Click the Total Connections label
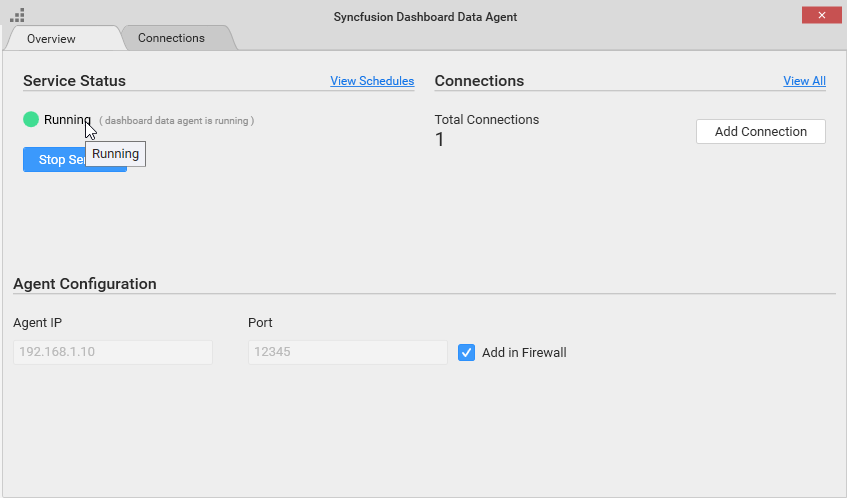The height and width of the screenshot is (498, 847). (487, 120)
